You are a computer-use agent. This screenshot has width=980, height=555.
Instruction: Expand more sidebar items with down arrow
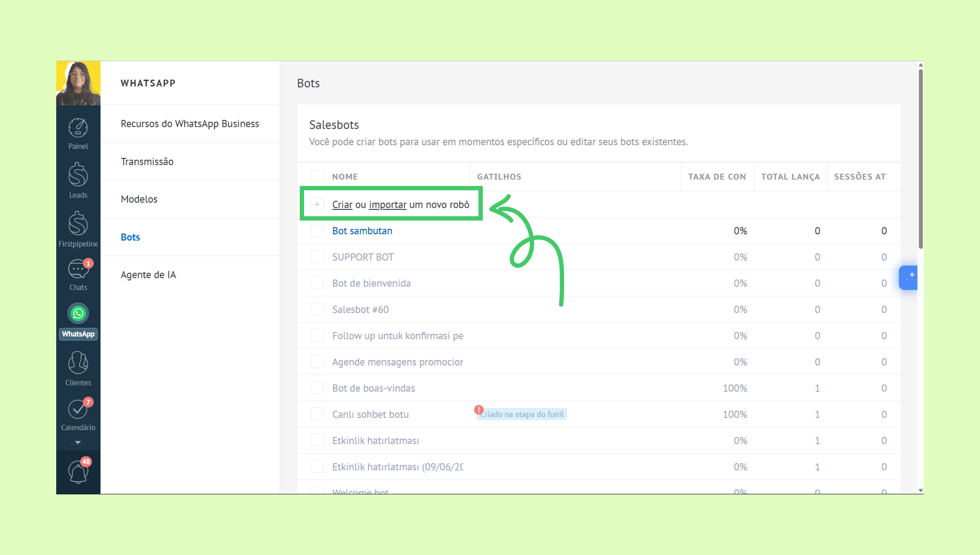[78, 443]
